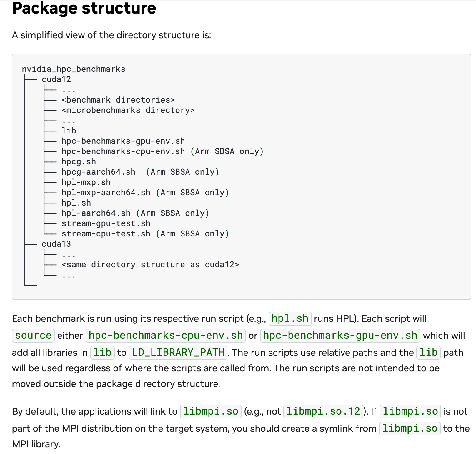476x454 pixels.
Task: Click the cuda13 folder entry
Action: pos(56,244)
